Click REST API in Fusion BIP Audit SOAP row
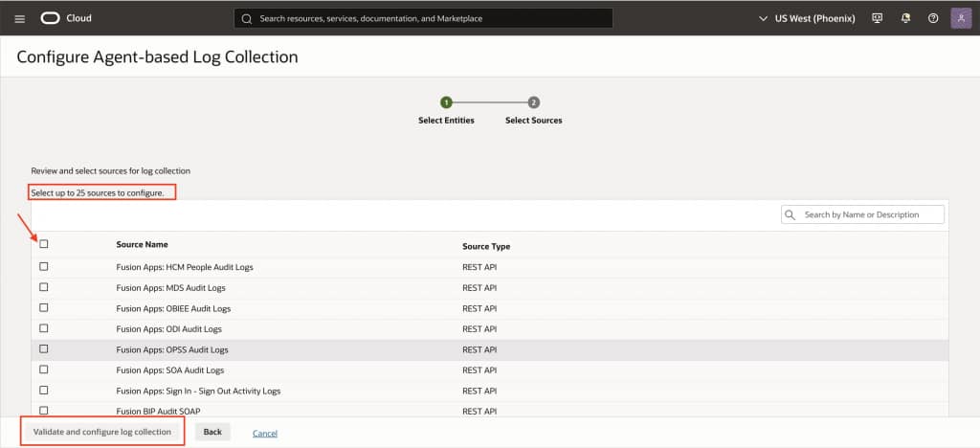 click(x=479, y=411)
